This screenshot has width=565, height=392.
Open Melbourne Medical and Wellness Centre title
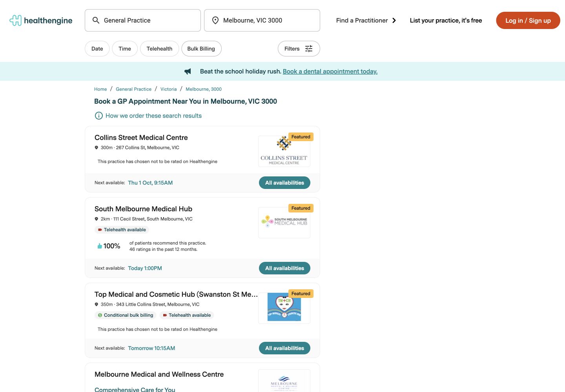[x=159, y=374]
